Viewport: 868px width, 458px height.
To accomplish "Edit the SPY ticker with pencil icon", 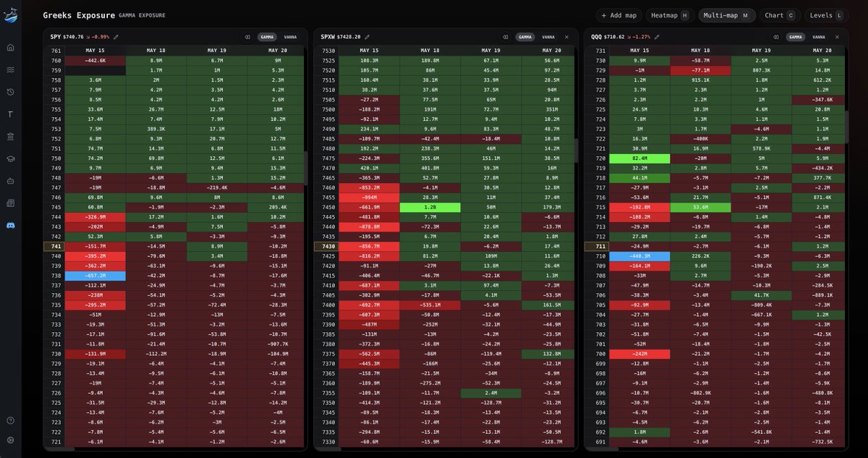I will point(116,37).
